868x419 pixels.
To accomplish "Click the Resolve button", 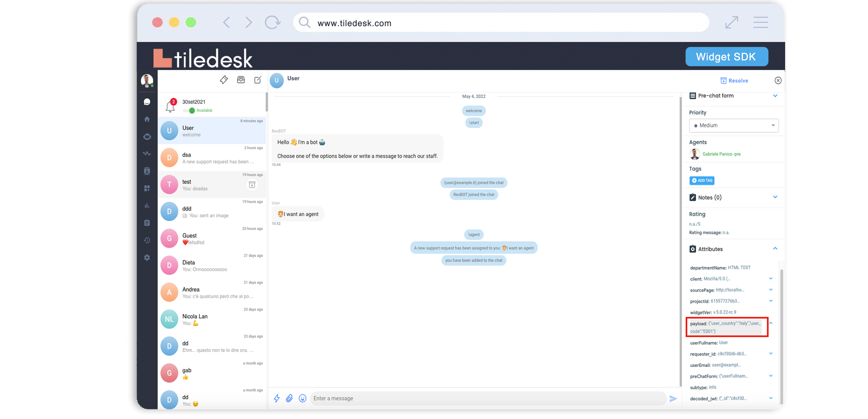I will [x=734, y=81].
